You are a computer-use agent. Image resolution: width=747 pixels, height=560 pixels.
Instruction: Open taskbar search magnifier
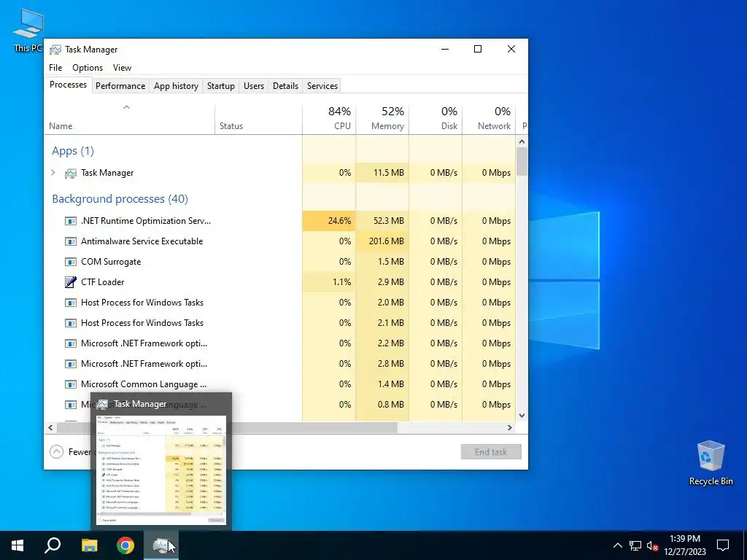(x=53, y=545)
